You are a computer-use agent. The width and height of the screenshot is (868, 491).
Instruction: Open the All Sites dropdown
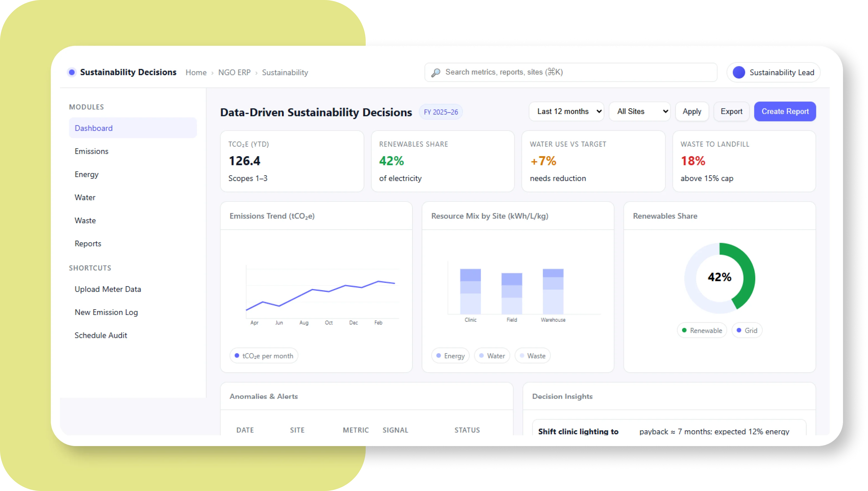(639, 111)
